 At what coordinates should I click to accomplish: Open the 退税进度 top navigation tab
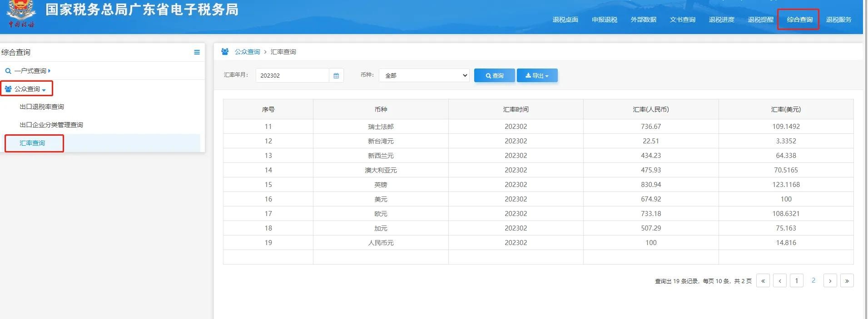click(721, 20)
